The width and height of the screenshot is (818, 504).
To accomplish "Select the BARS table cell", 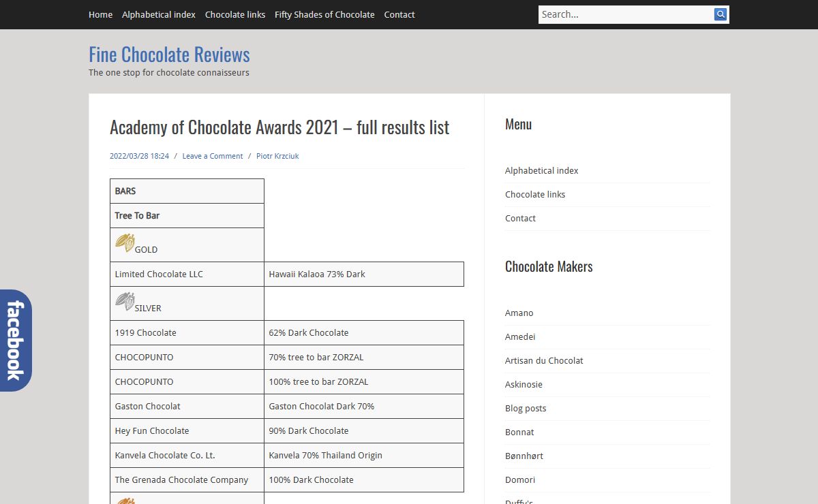I will point(187,191).
